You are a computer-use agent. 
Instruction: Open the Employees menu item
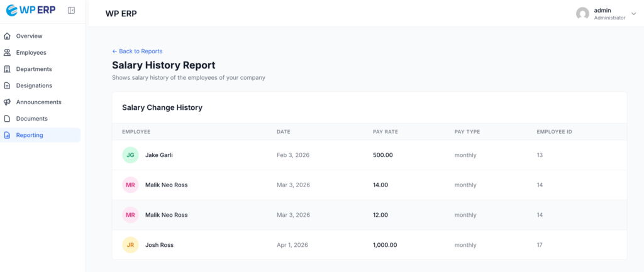point(31,53)
